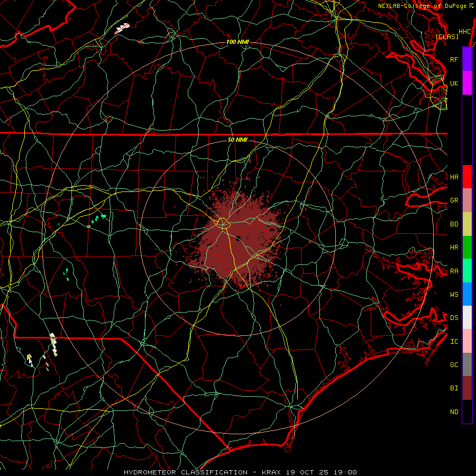Click the HR green legend swatch
This screenshot has height=476, width=476.
[467, 248]
